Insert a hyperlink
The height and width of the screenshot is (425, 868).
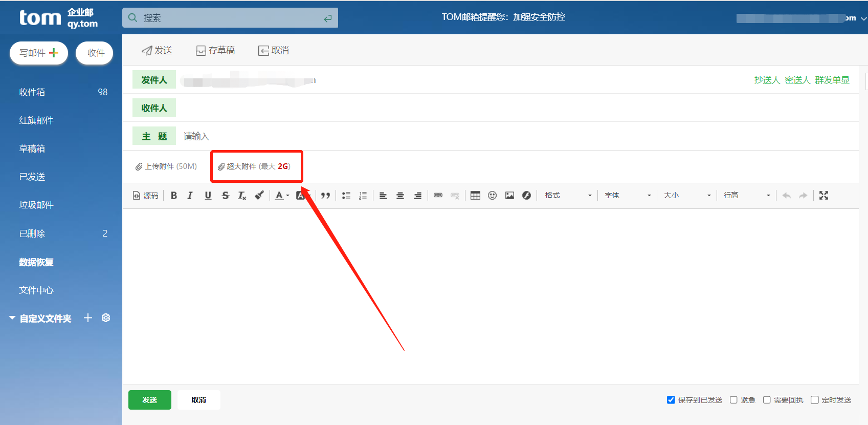[x=438, y=195]
